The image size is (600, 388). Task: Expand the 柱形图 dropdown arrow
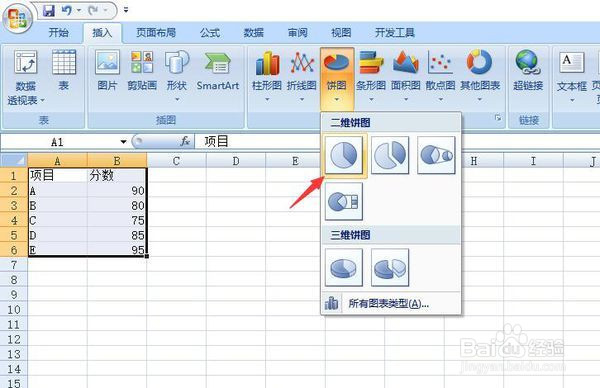(x=267, y=100)
